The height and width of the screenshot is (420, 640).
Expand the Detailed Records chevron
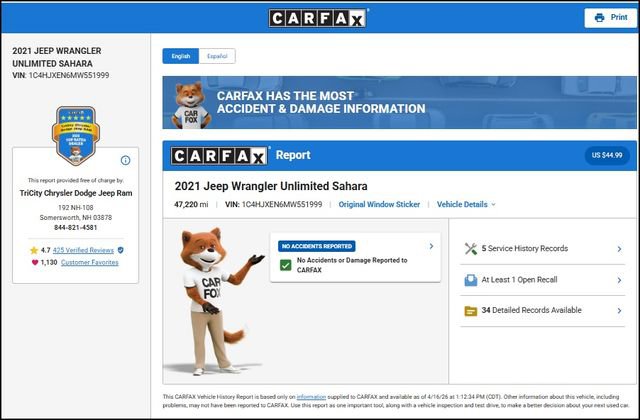[619, 311]
